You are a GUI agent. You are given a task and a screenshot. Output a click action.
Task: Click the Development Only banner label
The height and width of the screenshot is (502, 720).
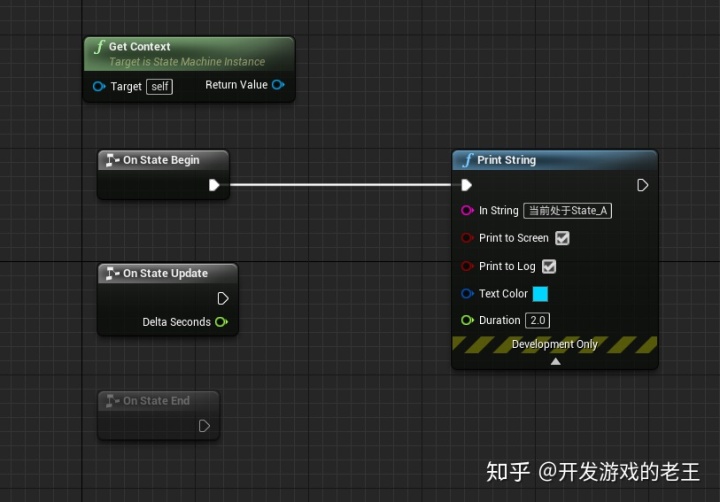click(x=555, y=344)
